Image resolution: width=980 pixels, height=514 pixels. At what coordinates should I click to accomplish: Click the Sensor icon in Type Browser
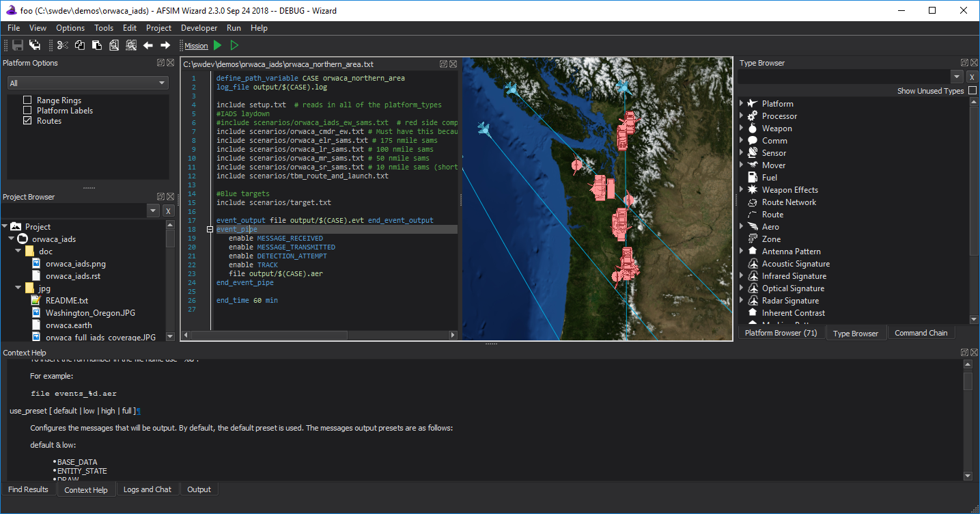(753, 153)
